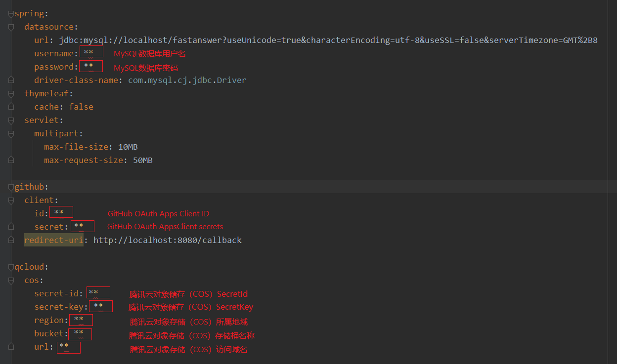Image resolution: width=617 pixels, height=364 pixels.
Task: Click the username key
Action: coord(54,53)
